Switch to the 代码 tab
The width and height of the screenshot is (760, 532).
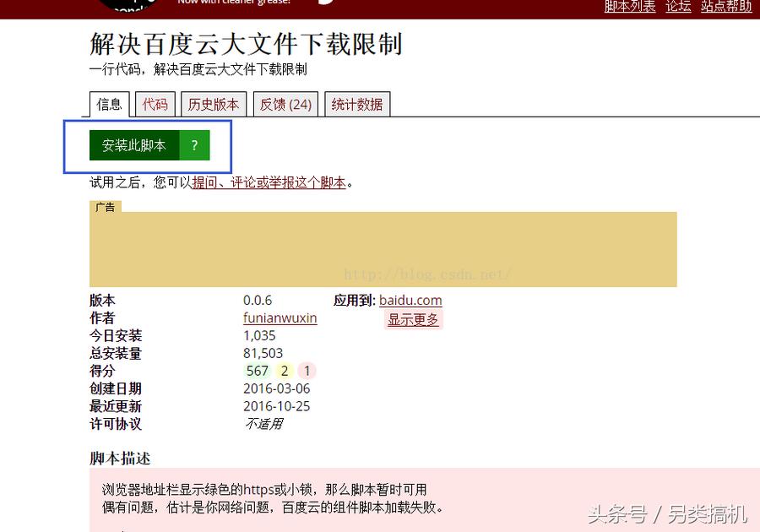pos(155,104)
